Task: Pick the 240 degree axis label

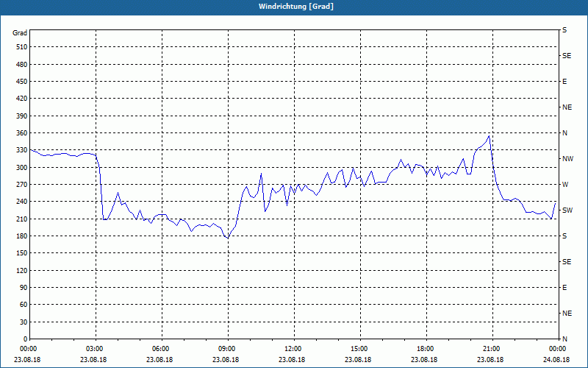Action: [x=22, y=201]
